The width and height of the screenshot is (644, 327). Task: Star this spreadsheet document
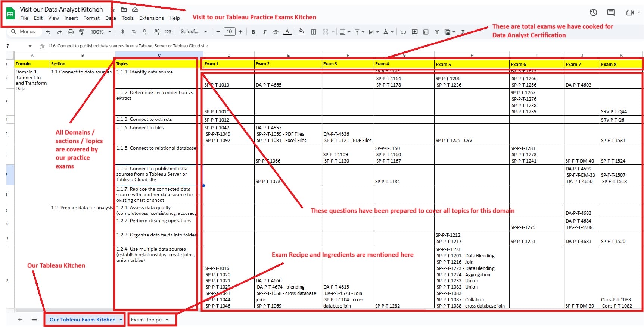[113, 10]
